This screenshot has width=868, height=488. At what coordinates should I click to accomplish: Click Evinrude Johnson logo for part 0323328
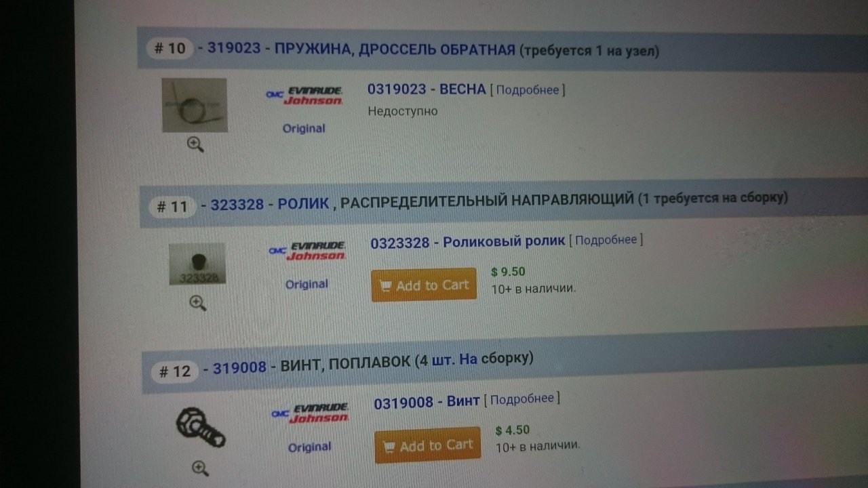point(307,251)
